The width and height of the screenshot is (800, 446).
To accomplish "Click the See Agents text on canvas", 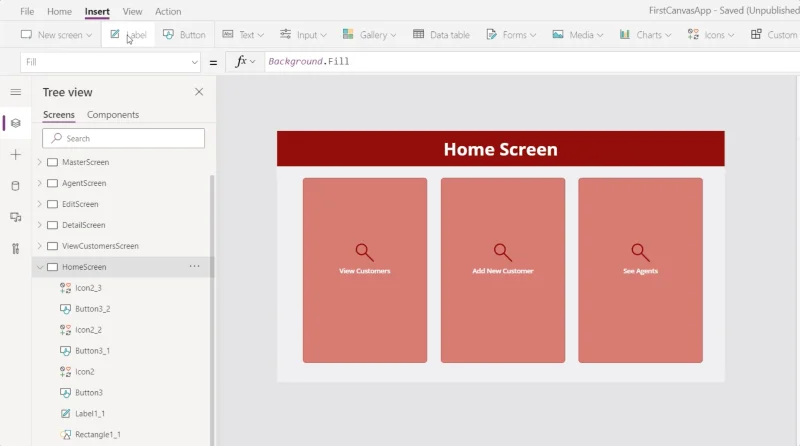I will (x=640, y=271).
